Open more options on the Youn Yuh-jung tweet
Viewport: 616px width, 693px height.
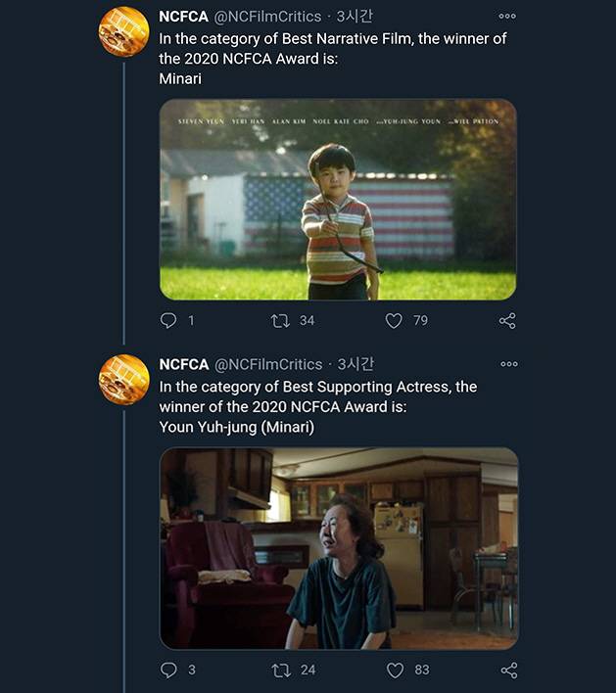pos(508,364)
